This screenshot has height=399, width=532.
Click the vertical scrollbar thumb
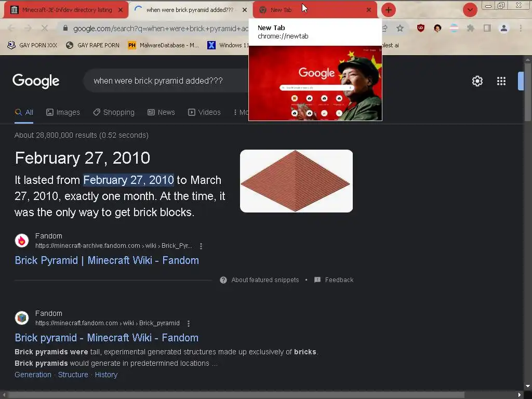coord(528,91)
